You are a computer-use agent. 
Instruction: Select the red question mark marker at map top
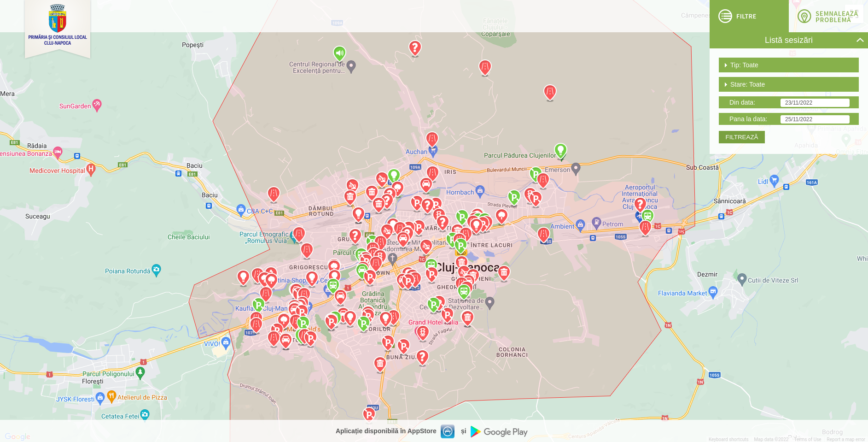(x=415, y=47)
